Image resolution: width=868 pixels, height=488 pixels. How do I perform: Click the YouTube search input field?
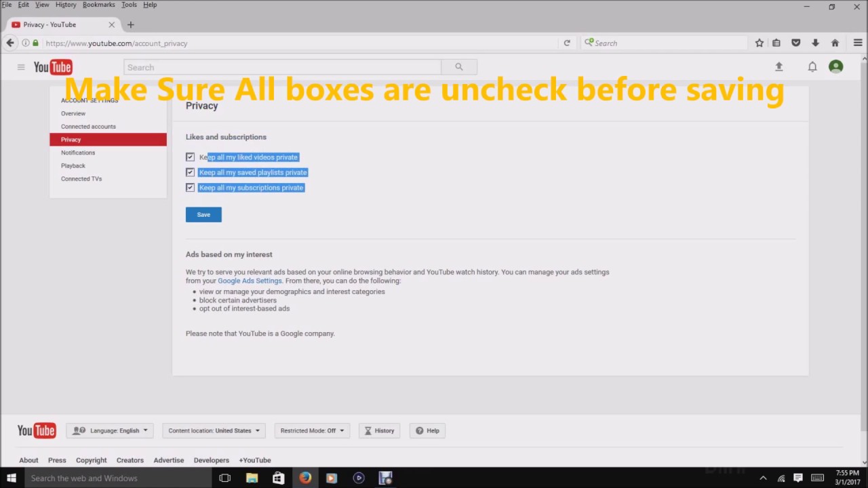click(282, 67)
